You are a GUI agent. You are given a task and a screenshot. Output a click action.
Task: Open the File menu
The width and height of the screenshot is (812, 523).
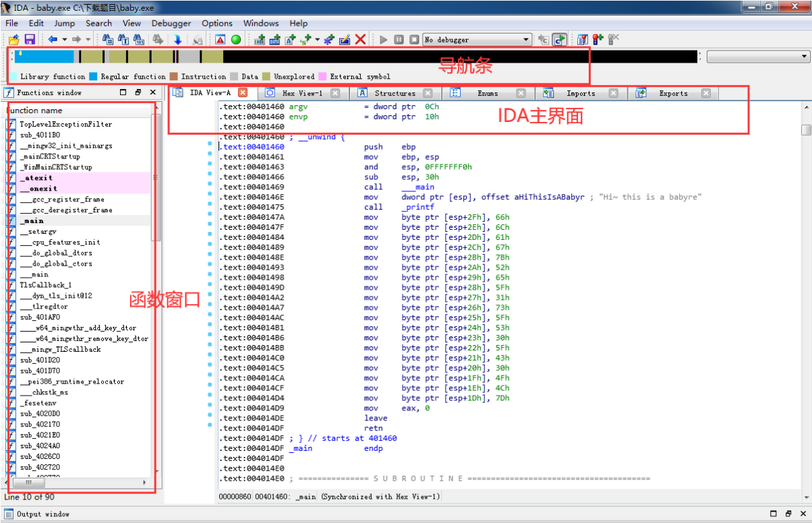click(11, 23)
